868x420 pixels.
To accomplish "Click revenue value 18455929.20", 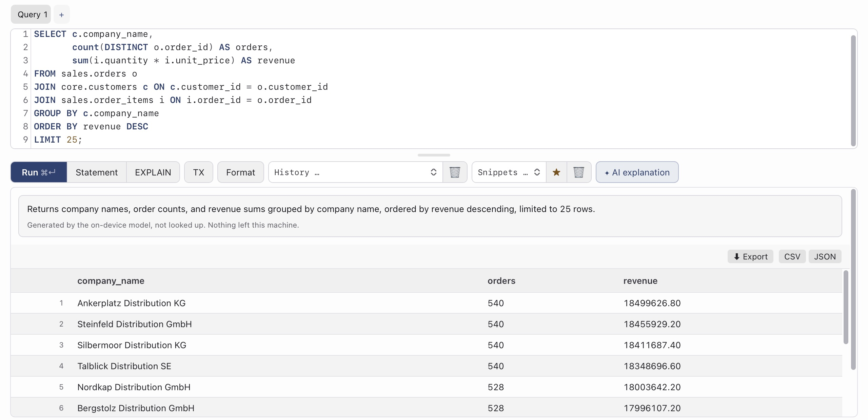I will tap(652, 324).
